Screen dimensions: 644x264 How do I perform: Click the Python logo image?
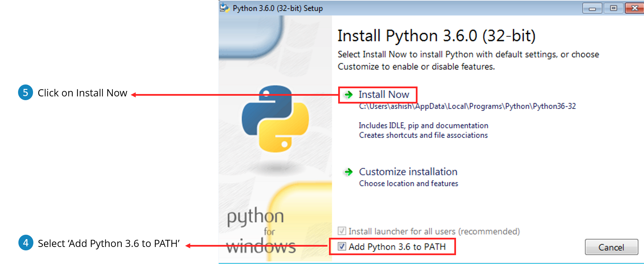point(275,119)
